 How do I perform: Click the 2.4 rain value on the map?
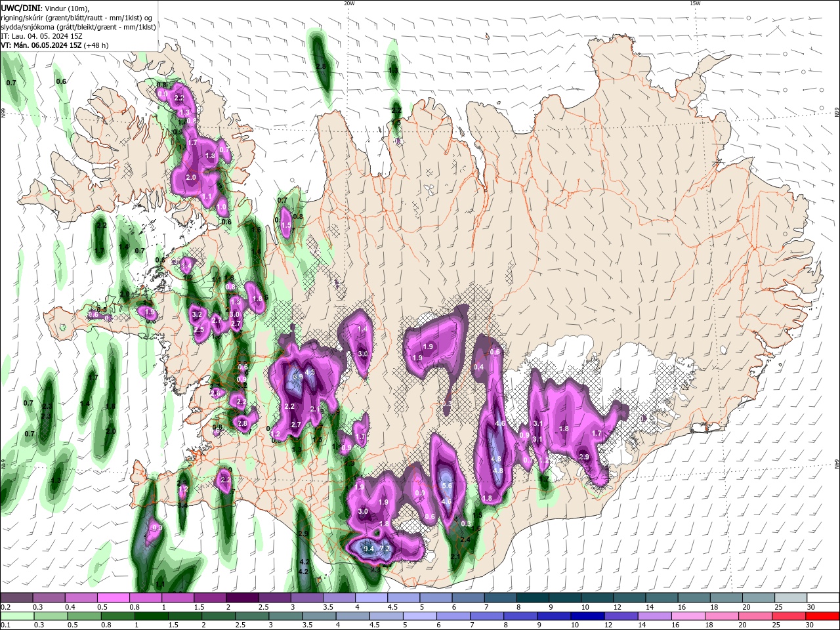click(x=466, y=539)
